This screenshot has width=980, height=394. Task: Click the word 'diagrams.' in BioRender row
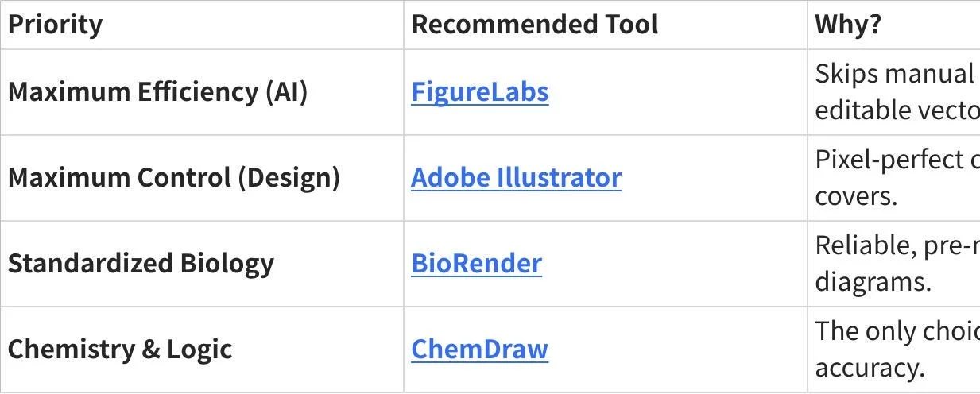coord(872,281)
